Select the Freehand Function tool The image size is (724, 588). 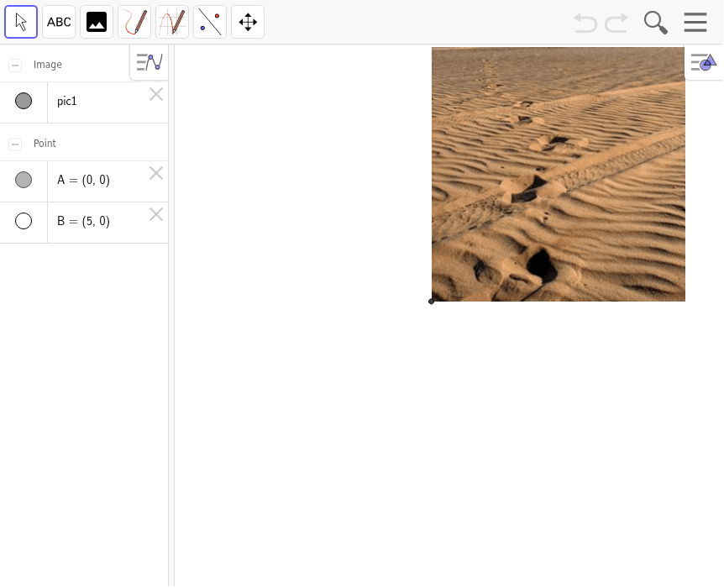172,22
